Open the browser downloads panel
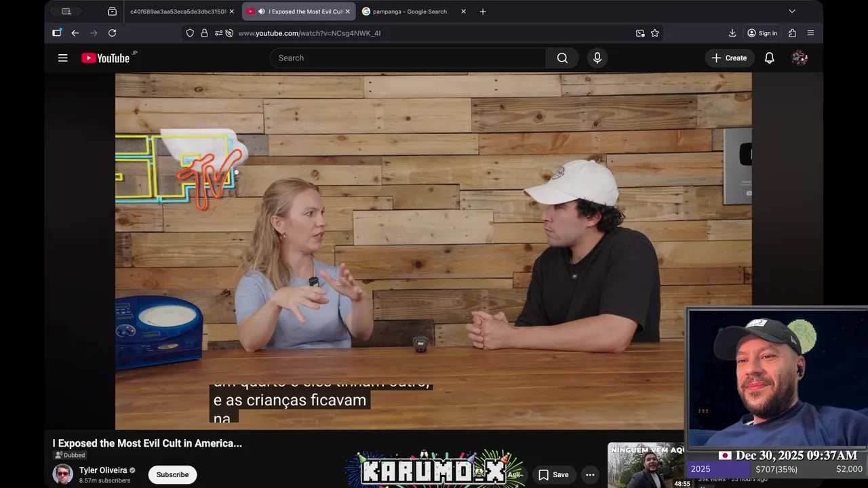Image resolution: width=868 pixels, height=488 pixels. [732, 33]
